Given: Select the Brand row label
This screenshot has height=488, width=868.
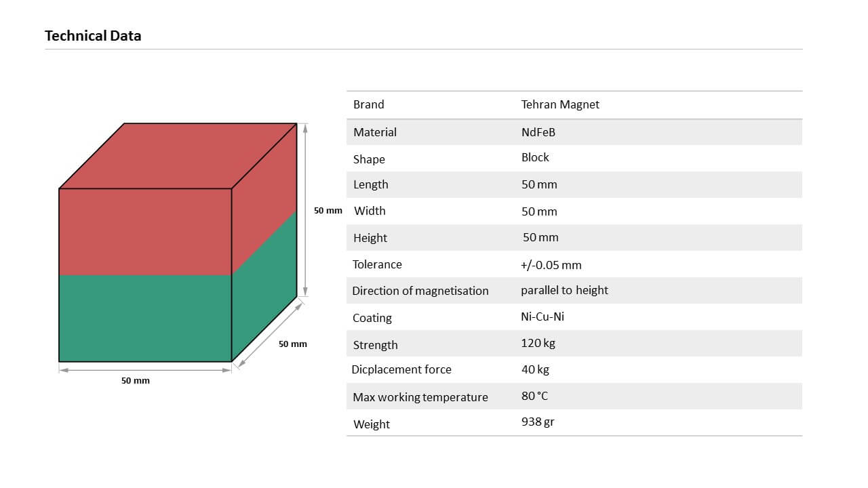Looking at the screenshot, I should [369, 104].
